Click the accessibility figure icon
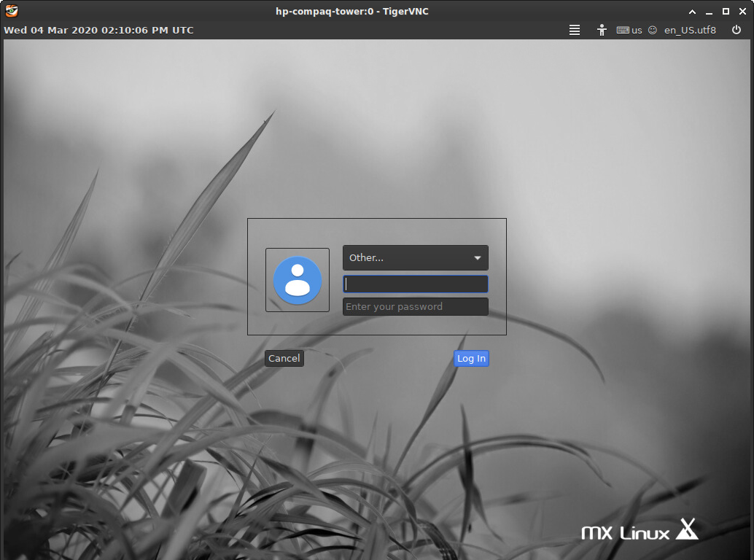 [602, 30]
